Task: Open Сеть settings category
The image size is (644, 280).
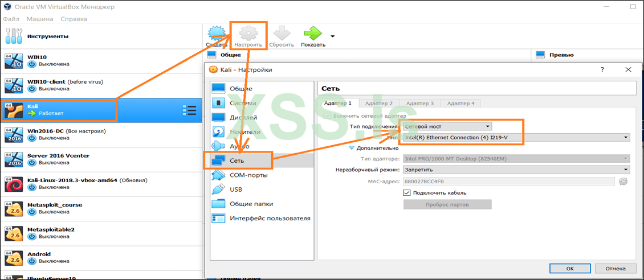Action: 261,160
